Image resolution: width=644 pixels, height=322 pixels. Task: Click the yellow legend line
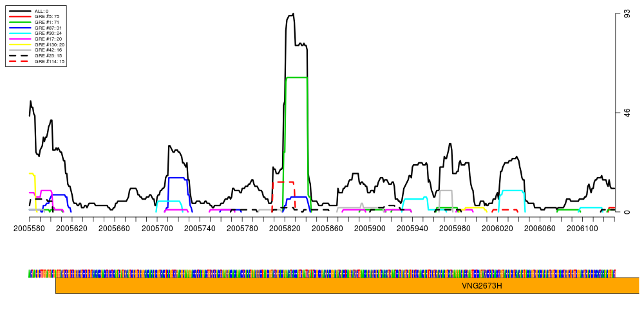tap(20, 44)
